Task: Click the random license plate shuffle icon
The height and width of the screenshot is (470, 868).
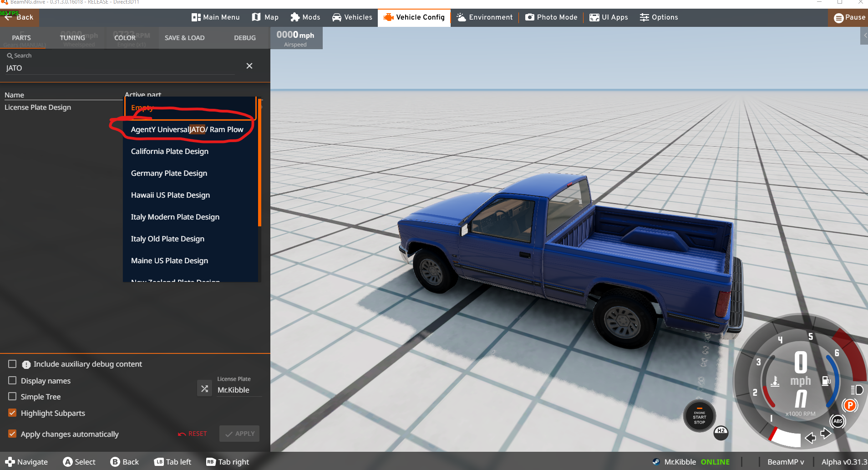Action: 205,388
